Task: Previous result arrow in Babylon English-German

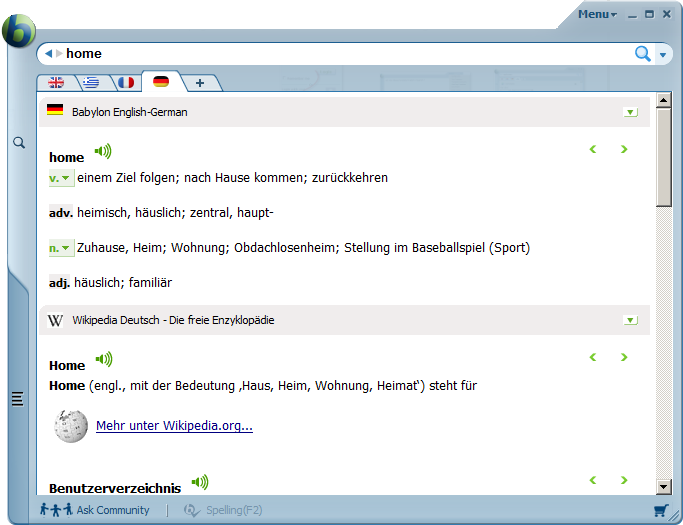Action: 593,149
